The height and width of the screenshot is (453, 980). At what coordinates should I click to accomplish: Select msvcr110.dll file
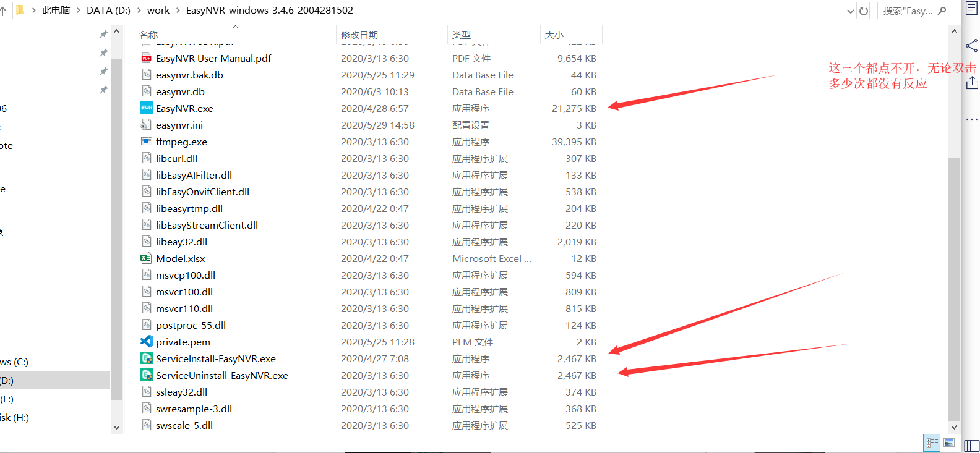tap(184, 308)
